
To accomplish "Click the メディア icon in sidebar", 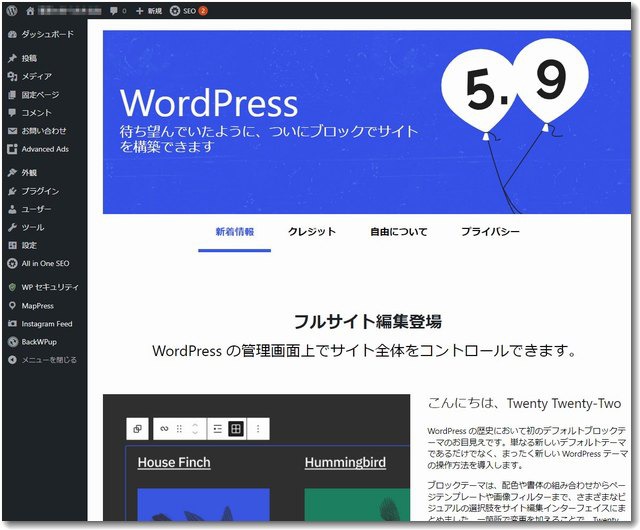I will (x=12, y=76).
